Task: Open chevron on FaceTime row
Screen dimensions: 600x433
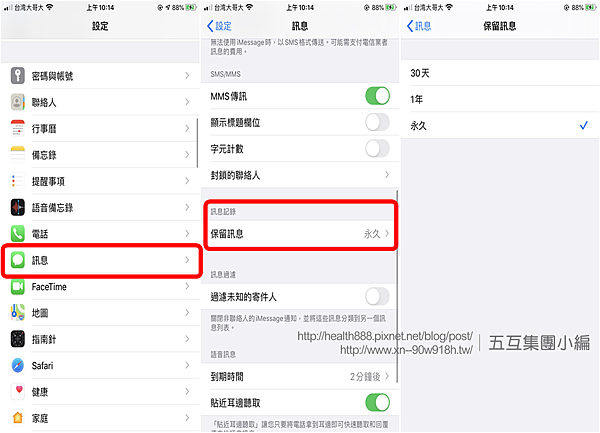Action: pos(187,286)
